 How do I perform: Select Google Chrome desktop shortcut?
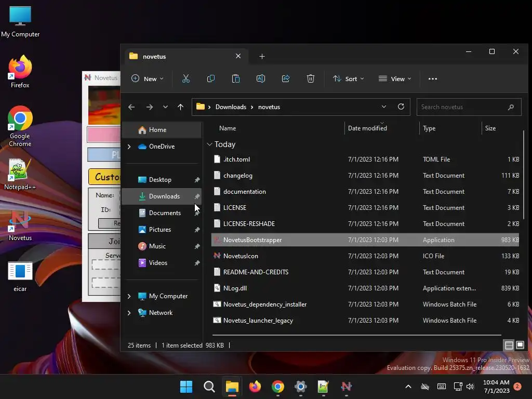20,126
